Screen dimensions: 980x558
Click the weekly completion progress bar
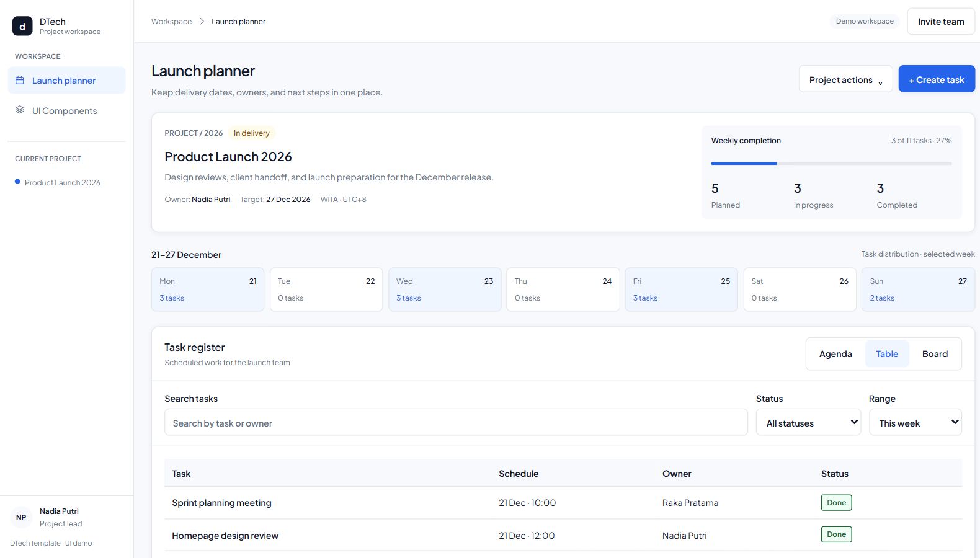(x=831, y=164)
